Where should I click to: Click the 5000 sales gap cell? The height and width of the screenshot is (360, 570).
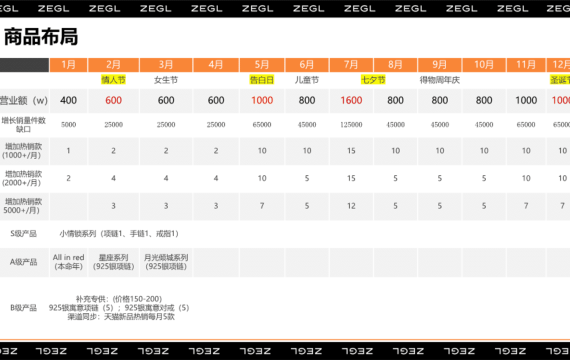tap(68, 124)
